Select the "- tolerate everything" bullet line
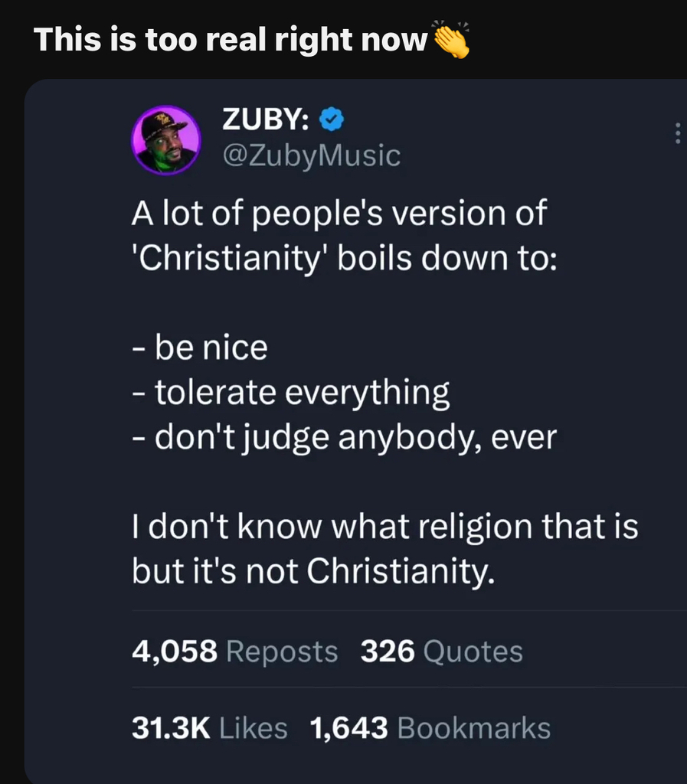 pyautogui.click(x=291, y=393)
